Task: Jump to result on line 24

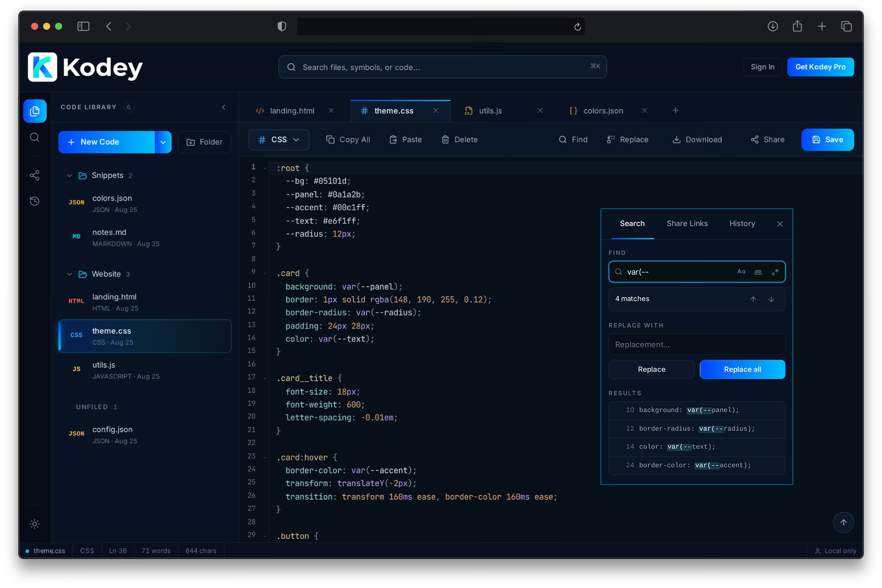Action: (696, 465)
